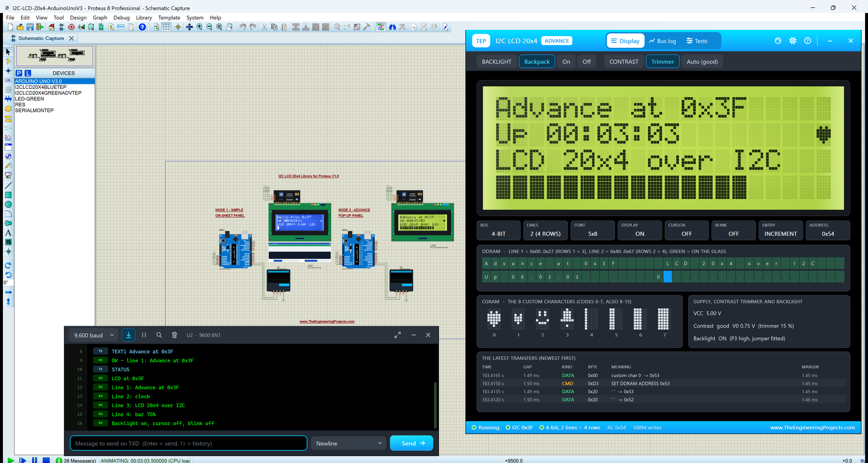Image resolution: width=868 pixels, height=463 pixels.
Task: Select the Component Mode tool in sidebar
Action: [x=8, y=61]
